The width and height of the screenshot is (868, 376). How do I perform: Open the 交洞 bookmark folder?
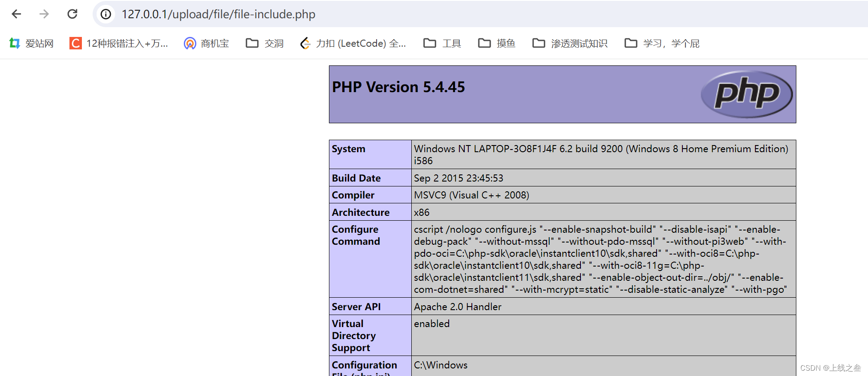click(x=265, y=43)
